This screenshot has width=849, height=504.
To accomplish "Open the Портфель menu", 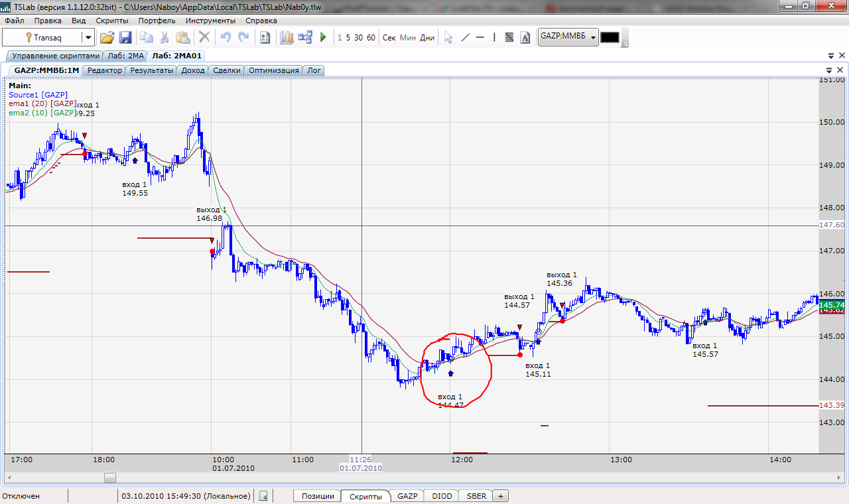I will tap(157, 21).
